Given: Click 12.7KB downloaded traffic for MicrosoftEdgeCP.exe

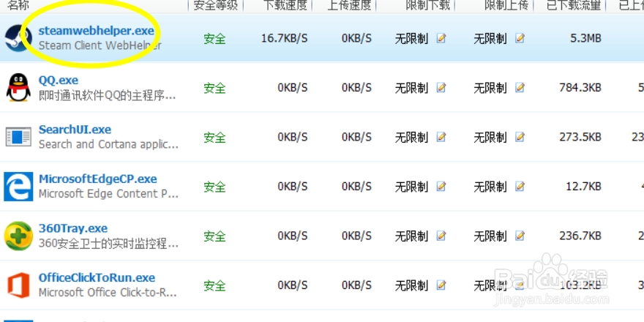Looking at the screenshot, I should (584, 187).
